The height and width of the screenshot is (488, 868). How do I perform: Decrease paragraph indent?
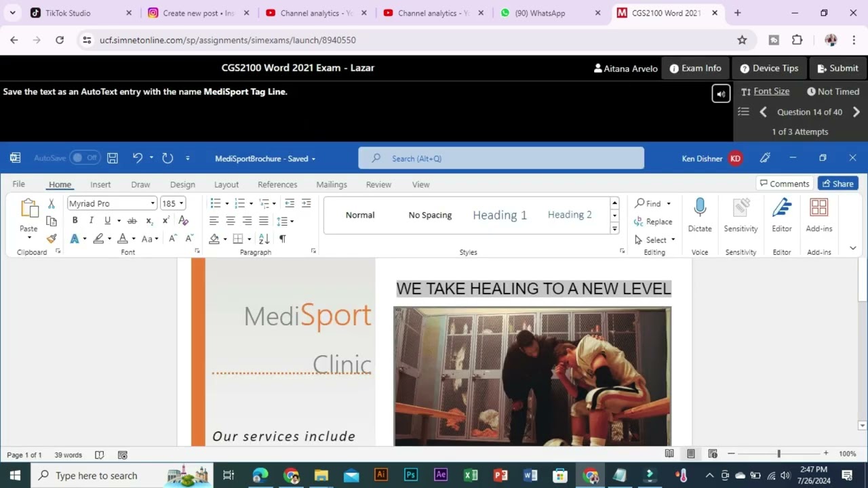(290, 203)
